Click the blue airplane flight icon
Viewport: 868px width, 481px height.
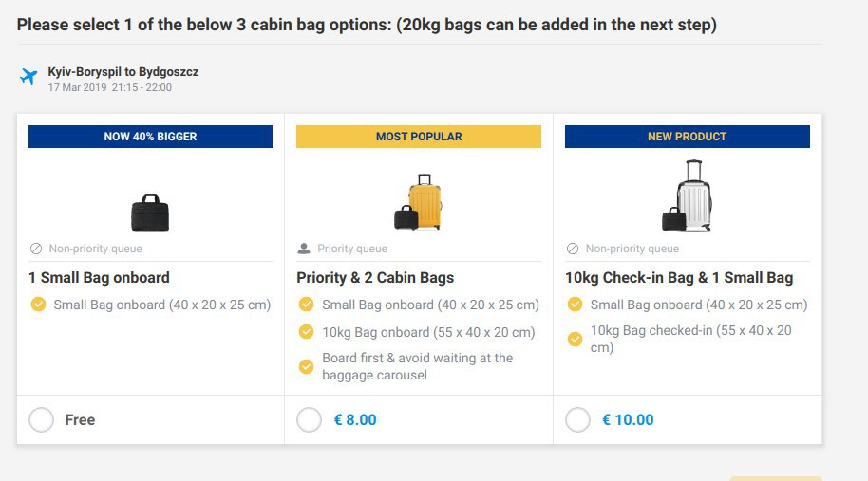[28, 76]
